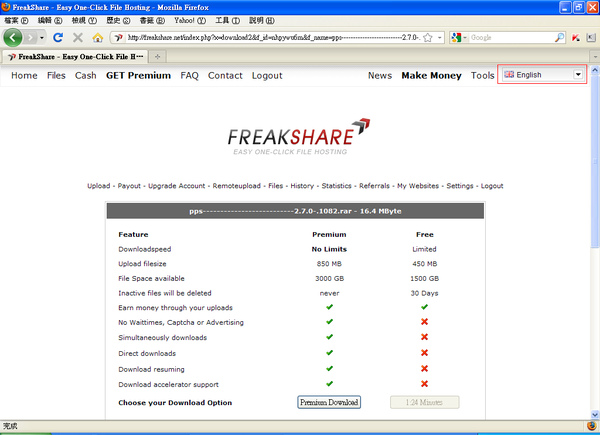Image resolution: width=600 pixels, height=435 pixels.
Task: Click the Upload submenu link
Action: (98, 186)
